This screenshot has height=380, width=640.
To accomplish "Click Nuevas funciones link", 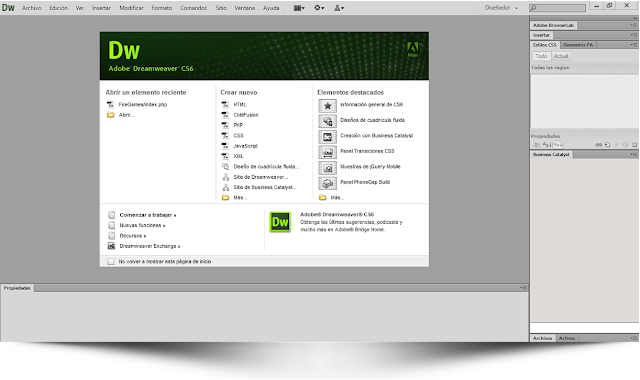I will pos(142,225).
